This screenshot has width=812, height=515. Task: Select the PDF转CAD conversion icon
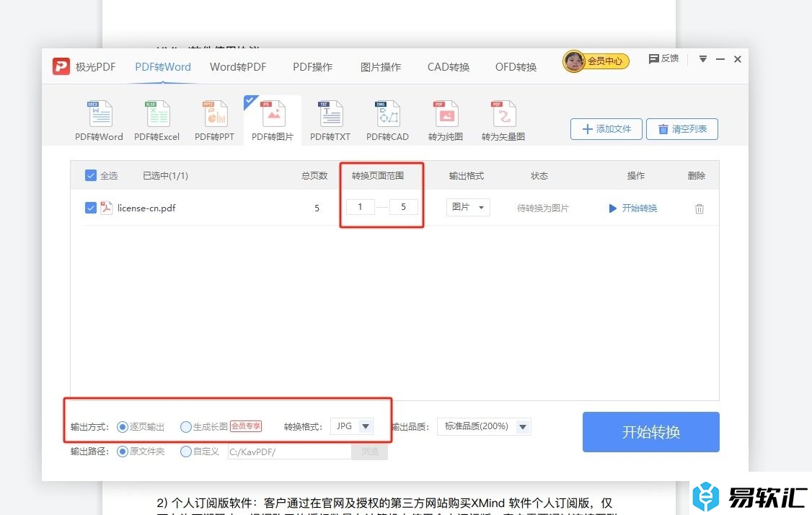388,114
